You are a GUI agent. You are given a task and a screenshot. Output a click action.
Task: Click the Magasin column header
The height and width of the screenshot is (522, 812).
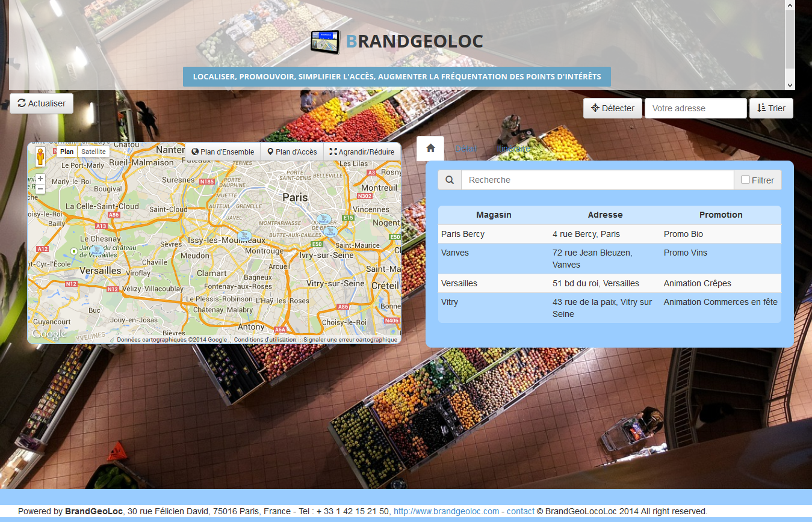[x=494, y=215]
